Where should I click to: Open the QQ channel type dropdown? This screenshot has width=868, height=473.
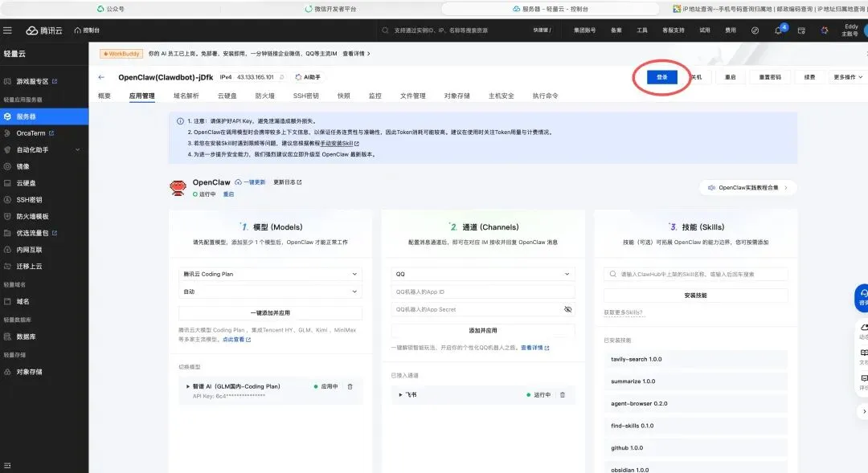[483, 274]
